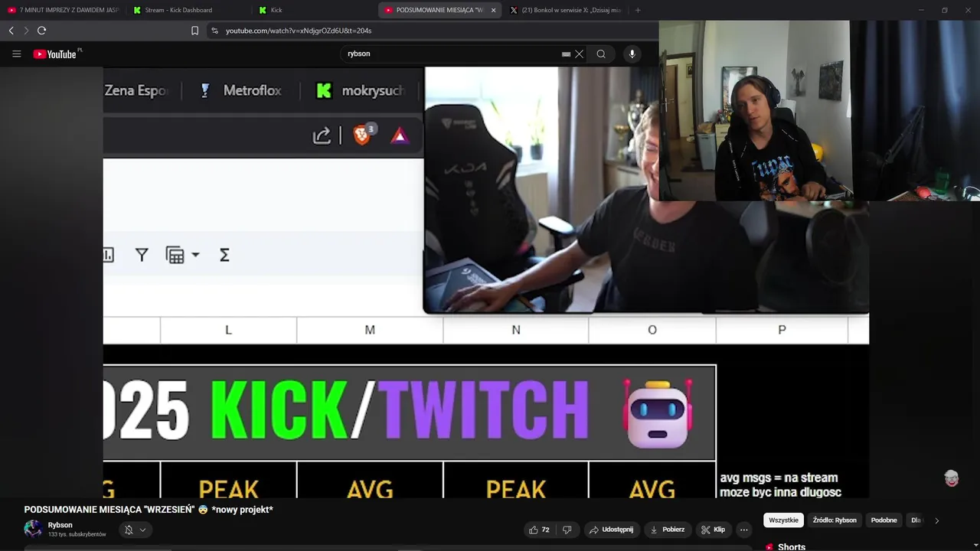This screenshot has height=551, width=980.
Task: Click the 'PODSUMOWANIE MIESIĄCA "WRZESIEŃ"' video title
Action: click(x=149, y=510)
